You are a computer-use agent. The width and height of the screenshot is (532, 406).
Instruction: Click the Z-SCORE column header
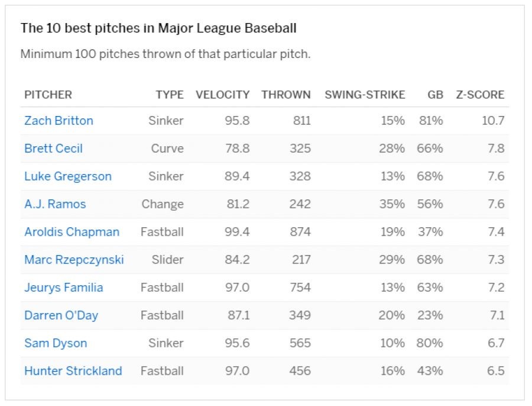click(480, 95)
